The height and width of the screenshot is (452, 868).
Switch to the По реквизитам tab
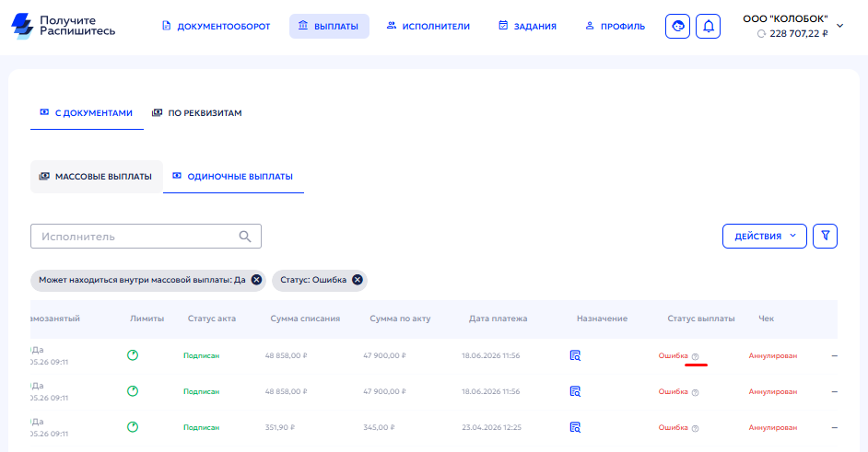tap(197, 113)
